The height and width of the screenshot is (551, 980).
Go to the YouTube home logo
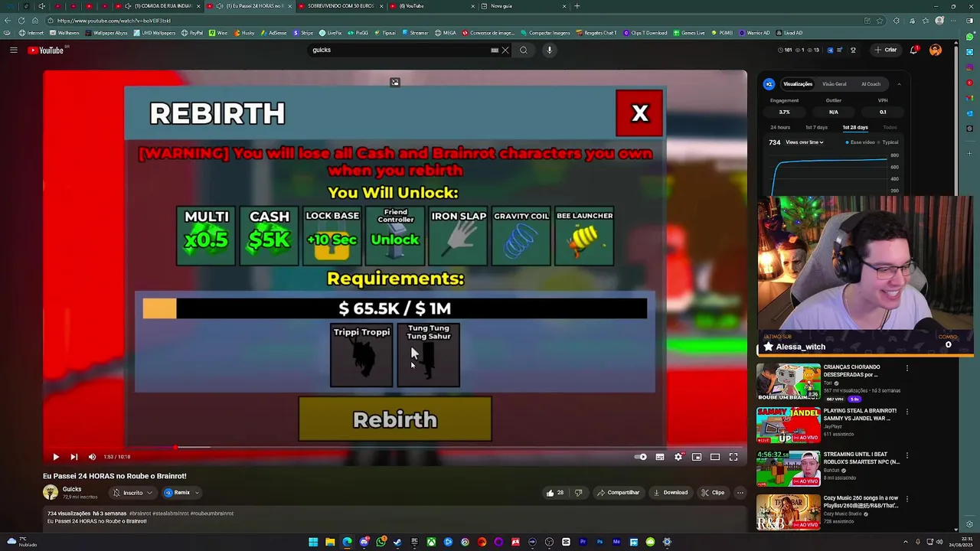tap(47, 51)
